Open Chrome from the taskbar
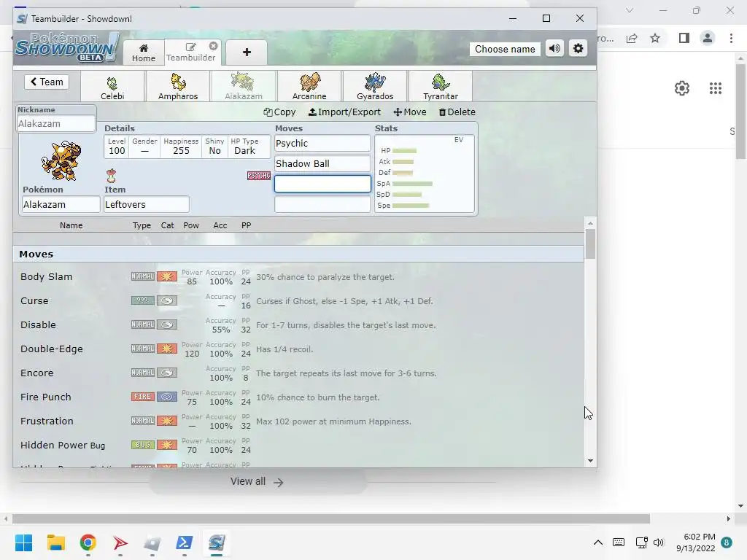 (x=88, y=542)
